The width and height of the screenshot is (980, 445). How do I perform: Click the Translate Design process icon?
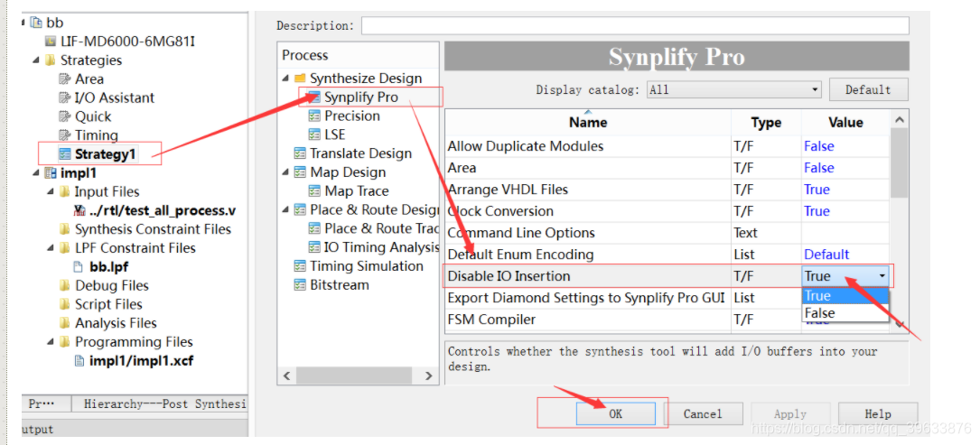tap(300, 153)
